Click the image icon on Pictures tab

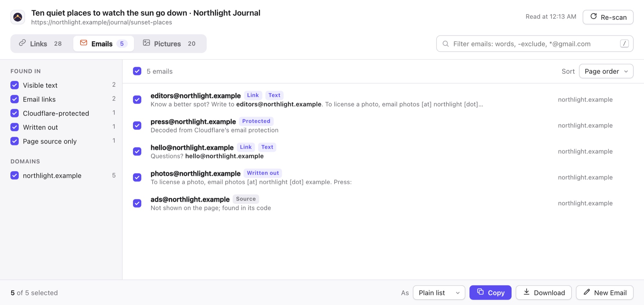(147, 43)
